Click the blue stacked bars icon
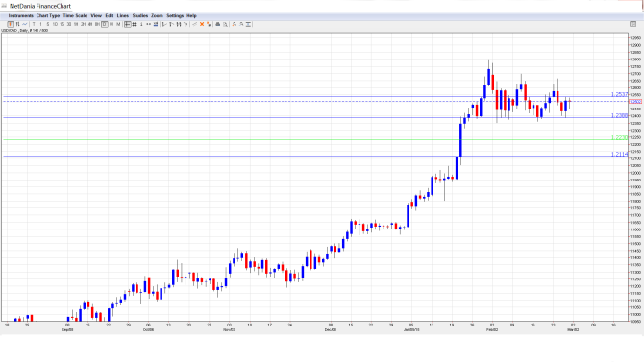 click(x=156, y=25)
